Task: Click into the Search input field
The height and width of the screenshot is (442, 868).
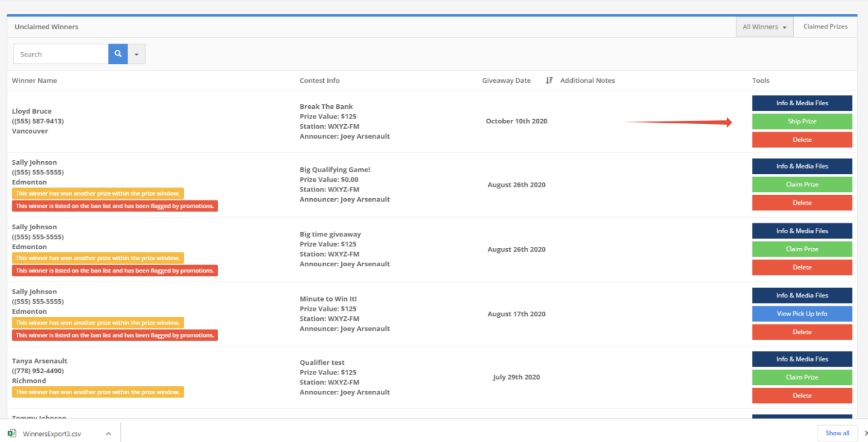Action: click(61, 54)
